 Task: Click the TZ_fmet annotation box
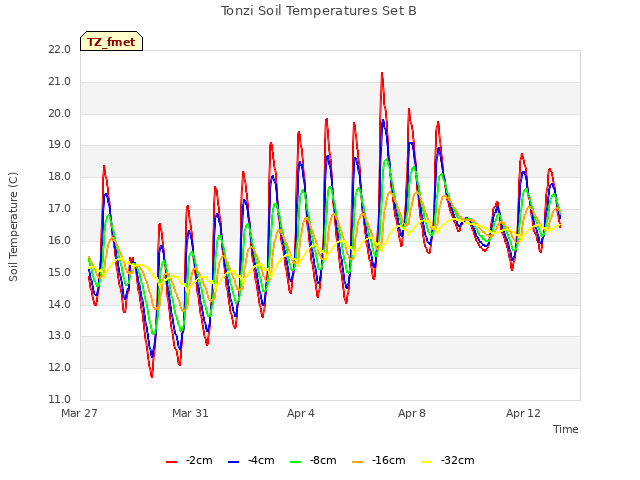coord(111,41)
